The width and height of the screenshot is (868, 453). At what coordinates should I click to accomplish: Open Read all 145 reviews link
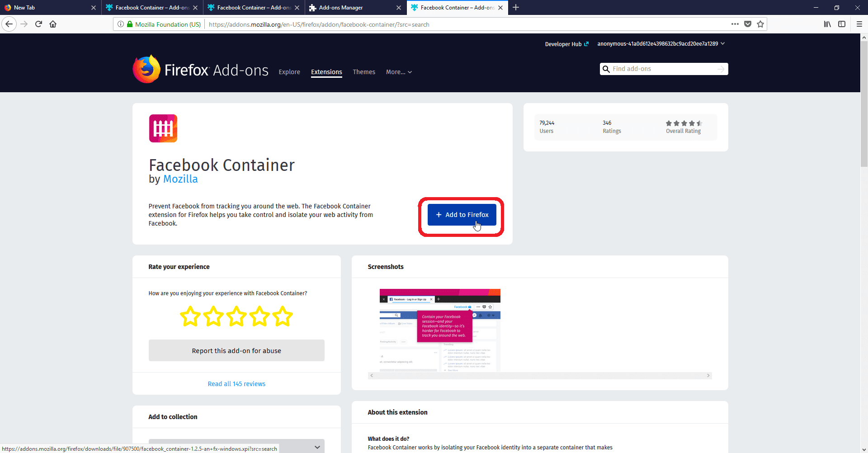(236, 384)
